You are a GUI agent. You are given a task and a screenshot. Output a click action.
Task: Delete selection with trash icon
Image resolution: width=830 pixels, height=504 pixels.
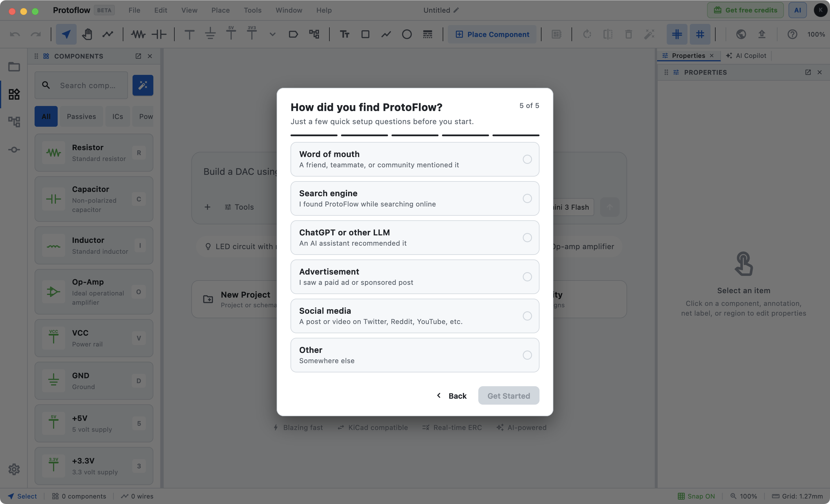[x=629, y=34]
